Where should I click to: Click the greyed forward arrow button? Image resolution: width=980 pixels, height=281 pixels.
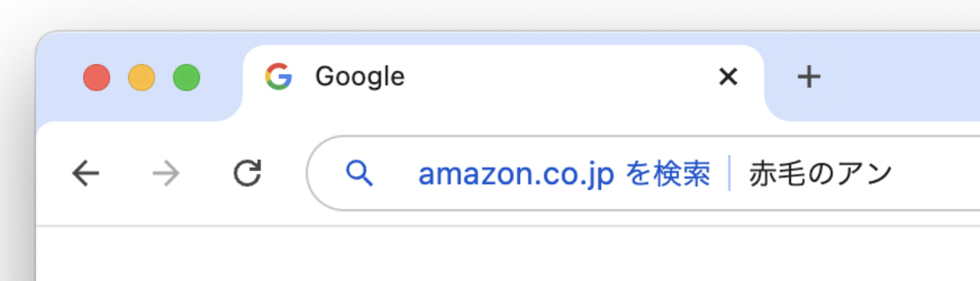point(166,174)
